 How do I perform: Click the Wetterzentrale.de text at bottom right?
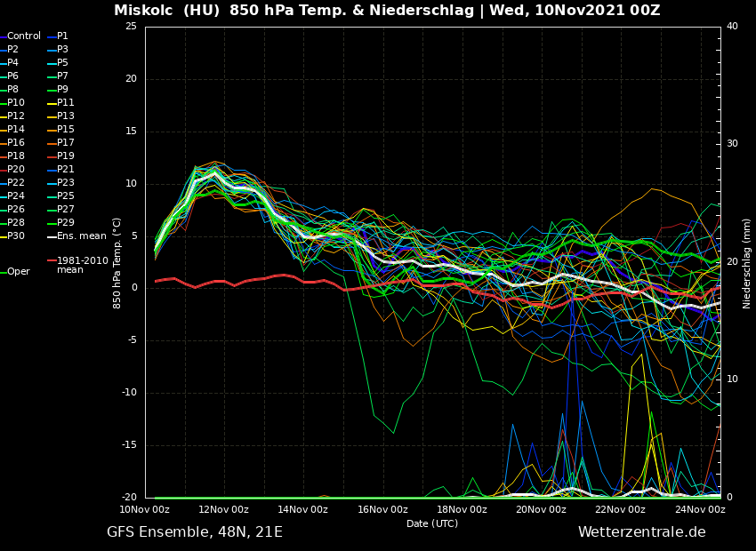click(641, 532)
